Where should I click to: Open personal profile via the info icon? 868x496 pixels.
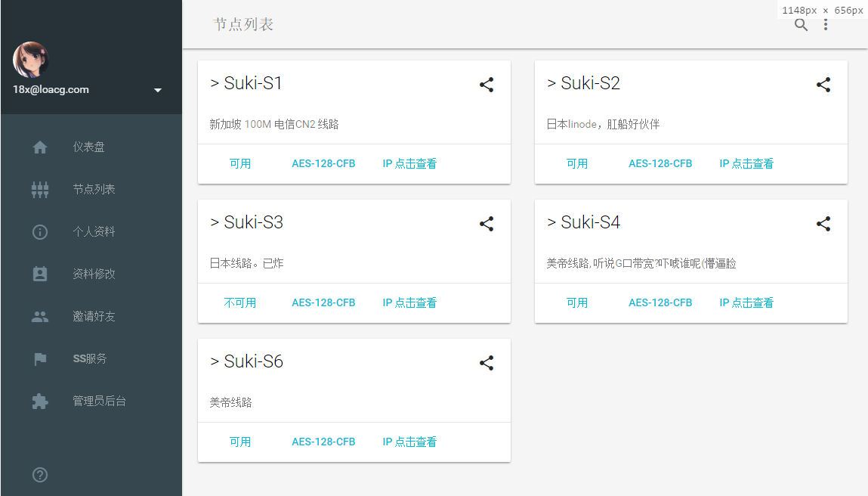tap(39, 231)
